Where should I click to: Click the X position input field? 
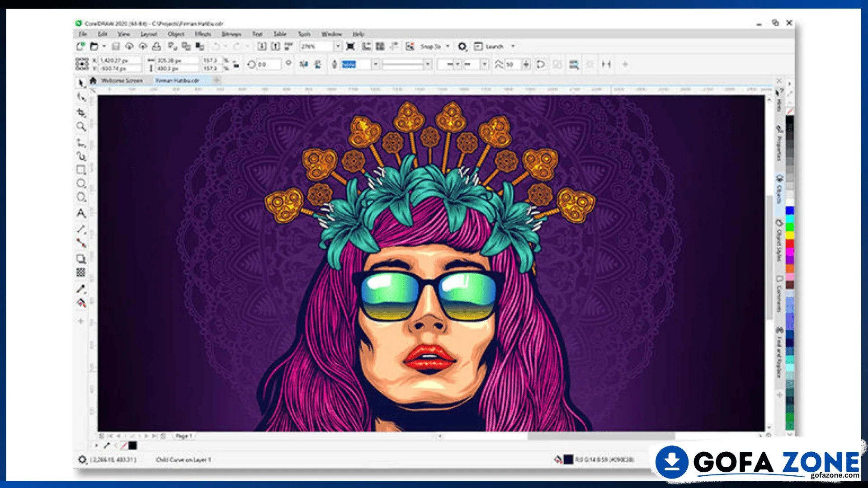coord(119,60)
